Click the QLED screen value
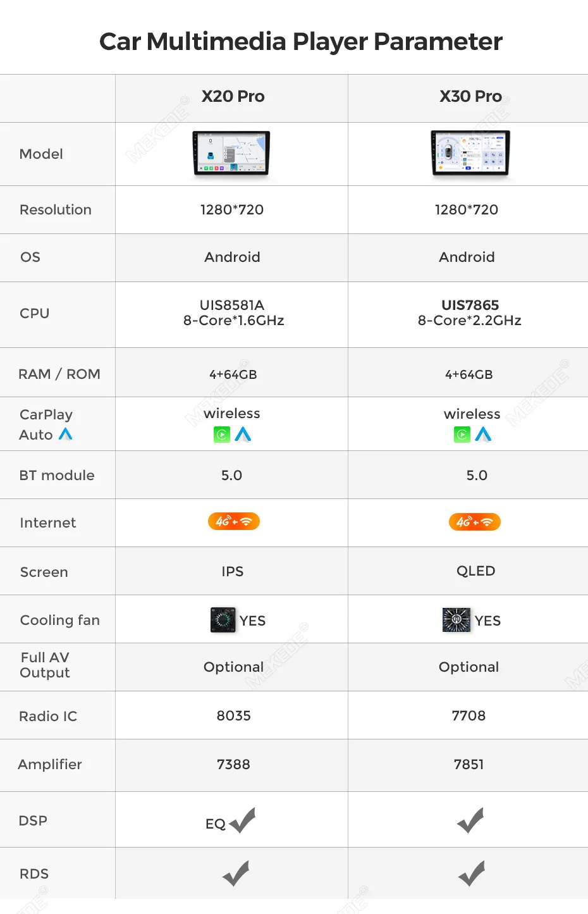 476,571
